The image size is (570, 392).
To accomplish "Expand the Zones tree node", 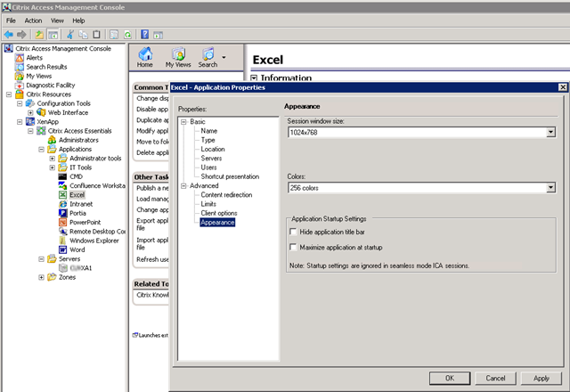I will click(x=41, y=277).
